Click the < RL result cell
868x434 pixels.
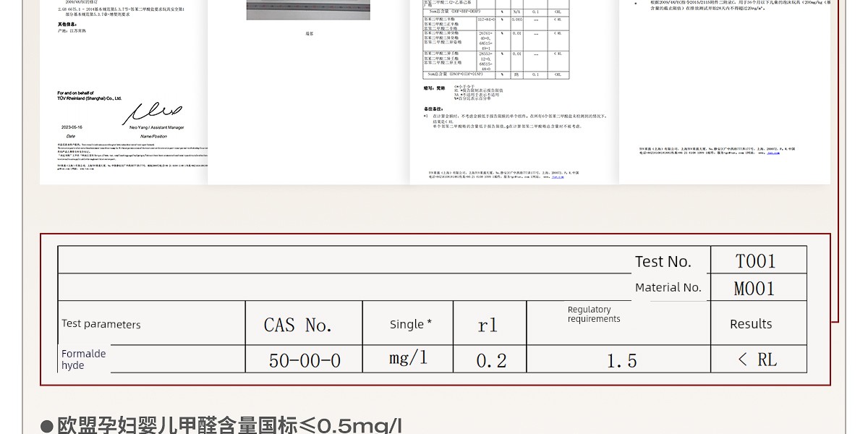pyautogui.click(x=757, y=359)
